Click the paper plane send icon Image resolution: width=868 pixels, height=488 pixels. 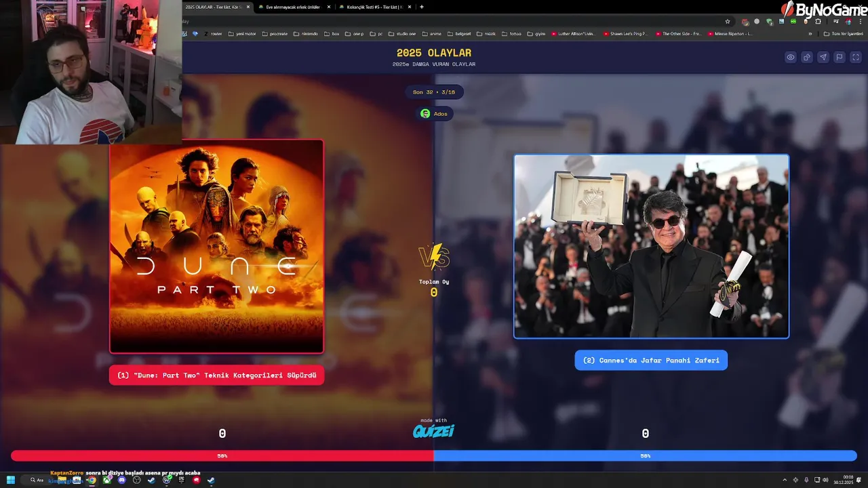point(823,58)
